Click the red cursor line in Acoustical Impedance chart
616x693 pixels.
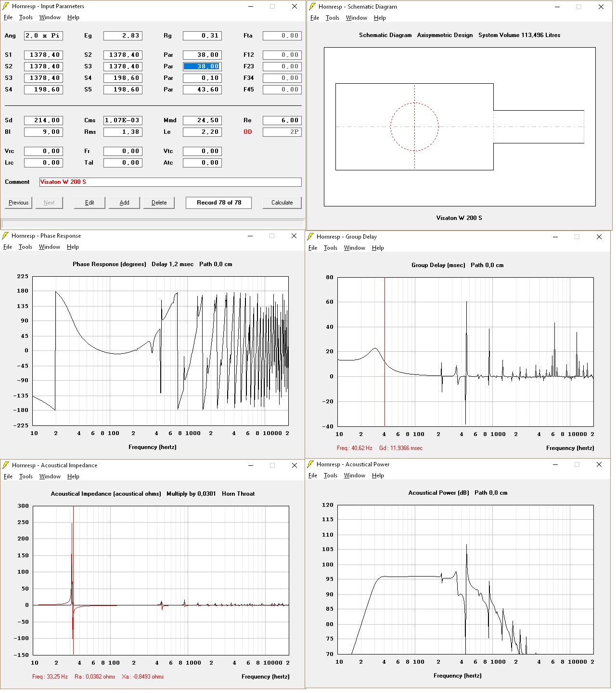73,580
